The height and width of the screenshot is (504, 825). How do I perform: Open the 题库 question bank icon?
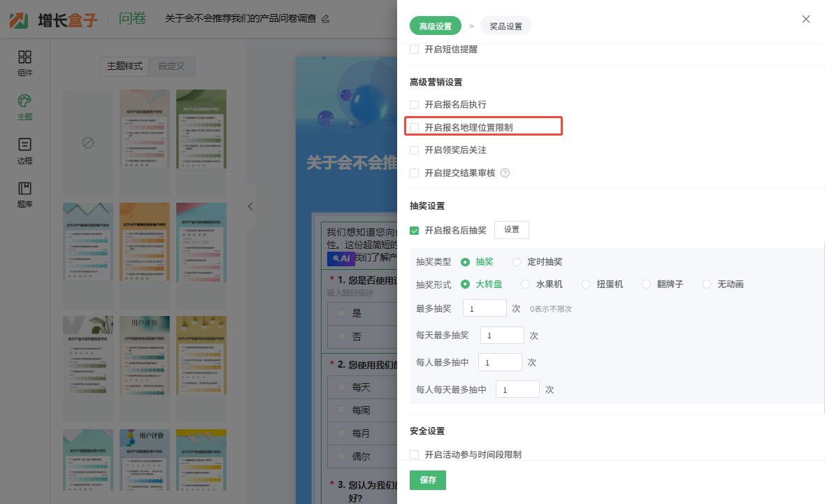pyautogui.click(x=24, y=189)
